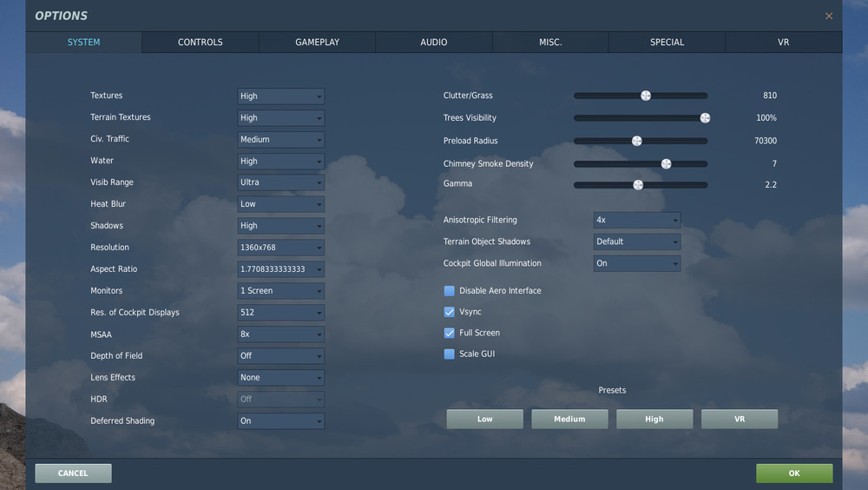Apply the VR preset

tap(740, 419)
